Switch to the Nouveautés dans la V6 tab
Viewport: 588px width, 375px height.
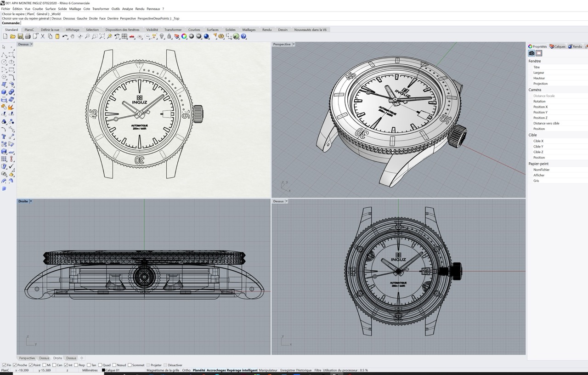click(311, 29)
